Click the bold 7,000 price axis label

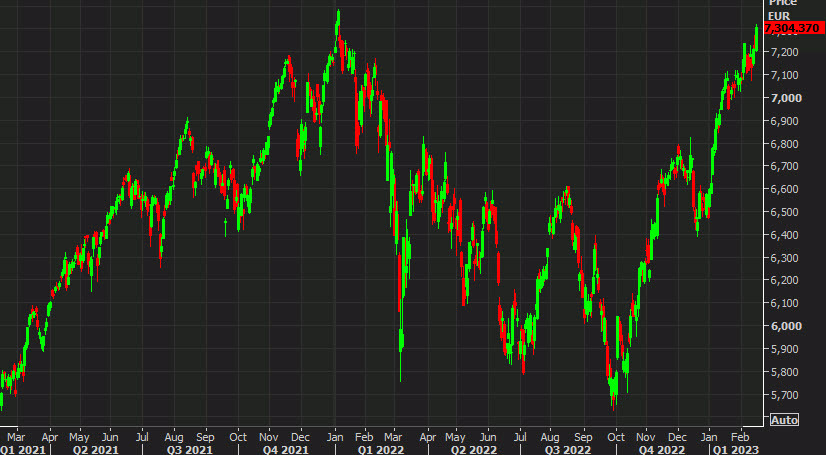(x=784, y=98)
